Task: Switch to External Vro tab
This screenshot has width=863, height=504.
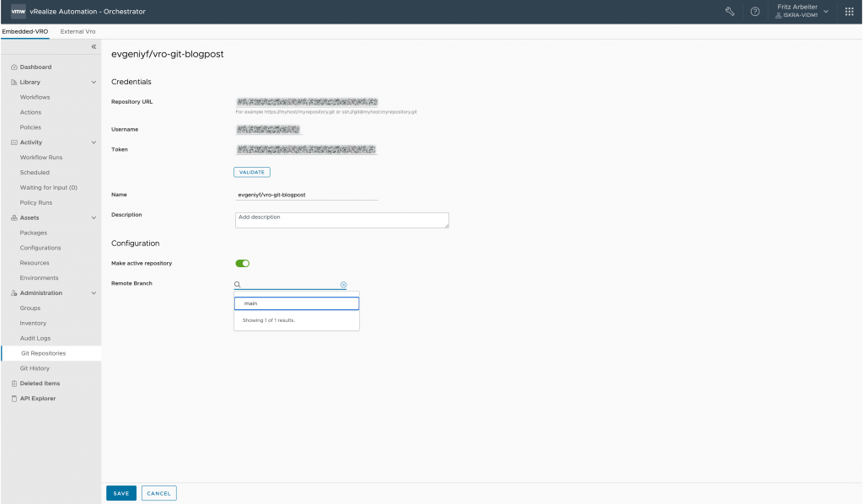Action: pos(78,31)
